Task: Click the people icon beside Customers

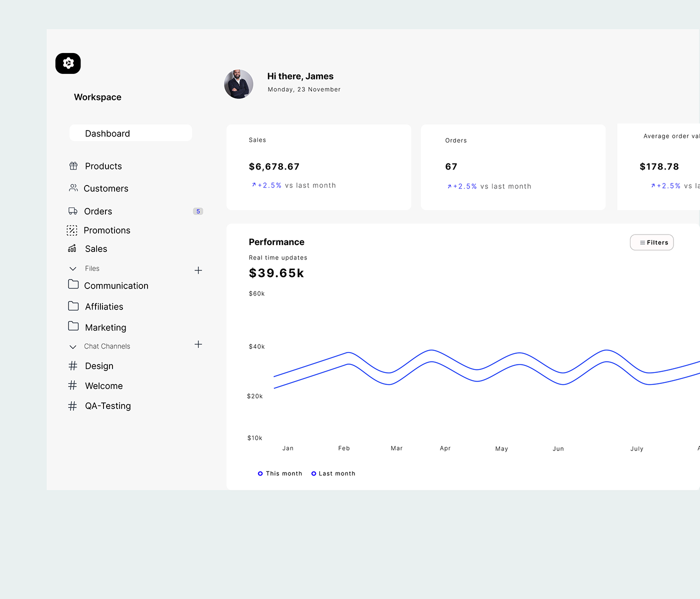Action: [73, 188]
